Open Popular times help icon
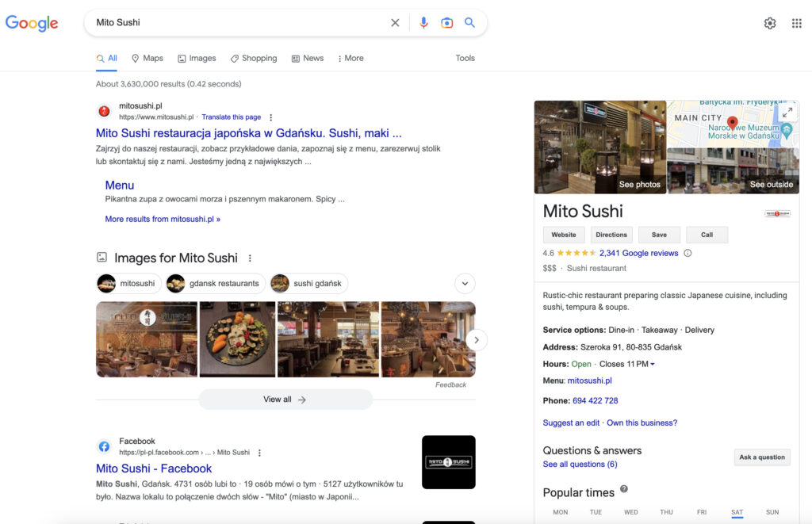This screenshot has height=524, width=812. point(624,489)
